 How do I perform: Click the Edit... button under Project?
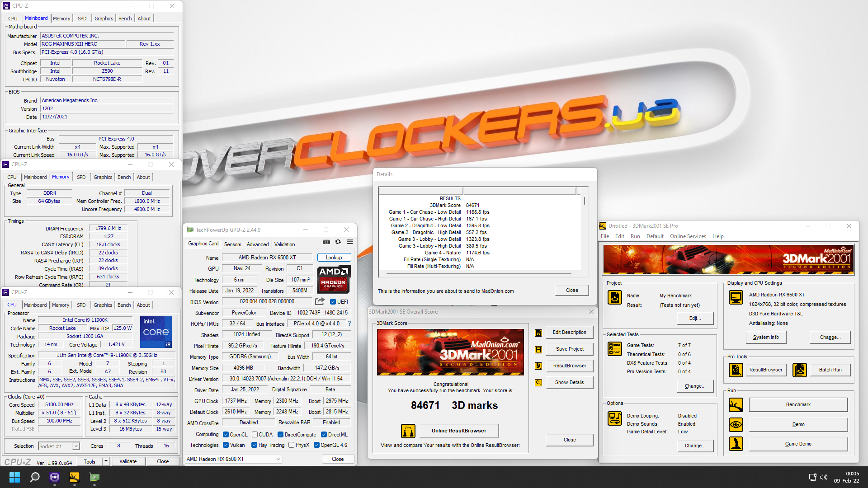click(695, 319)
